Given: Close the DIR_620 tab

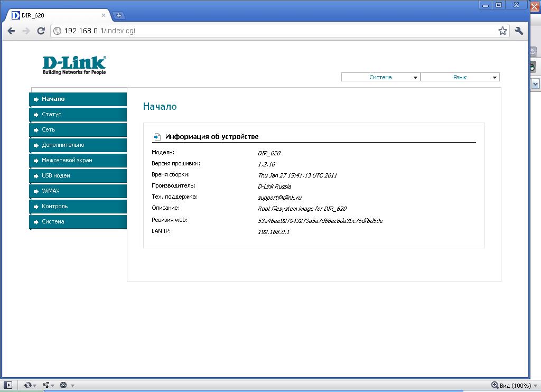Looking at the screenshot, I should pos(104,15).
